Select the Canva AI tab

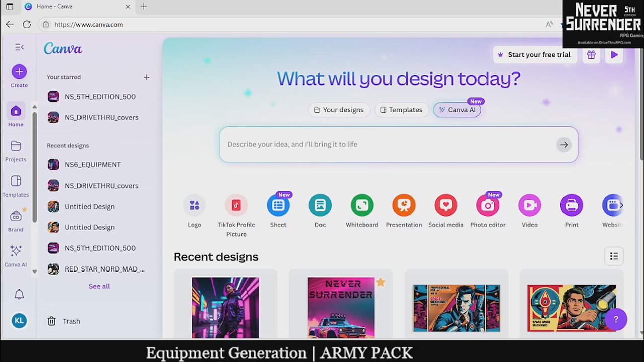pyautogui.click(x=457, y=110)
